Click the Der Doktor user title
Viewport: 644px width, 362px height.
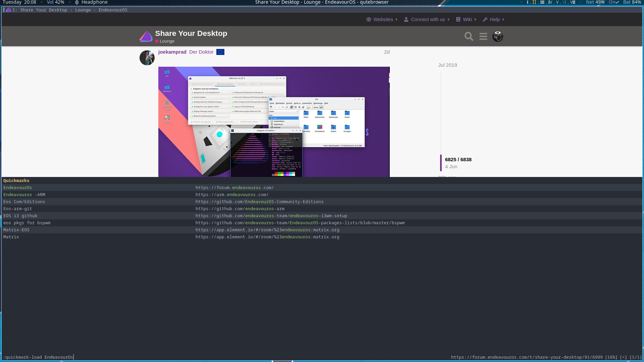click(x=201, y=52)
